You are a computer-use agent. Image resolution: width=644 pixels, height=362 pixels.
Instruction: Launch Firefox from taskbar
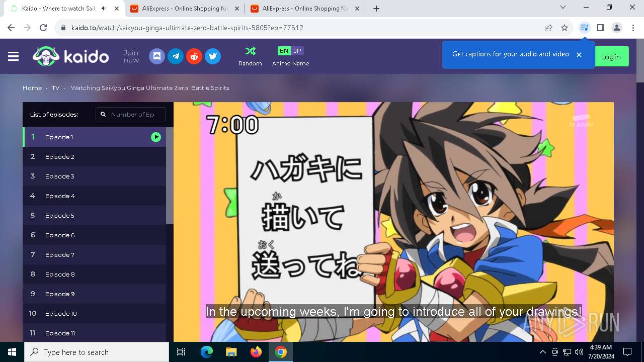(x=256, y=352)
